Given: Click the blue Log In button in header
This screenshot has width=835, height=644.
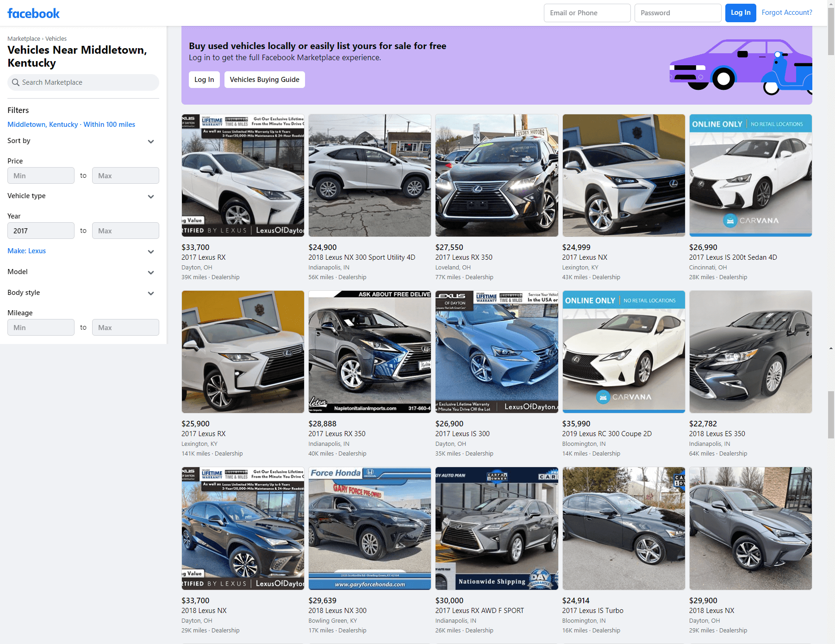Looking at the screenshot, I should (x=740, y=13).
